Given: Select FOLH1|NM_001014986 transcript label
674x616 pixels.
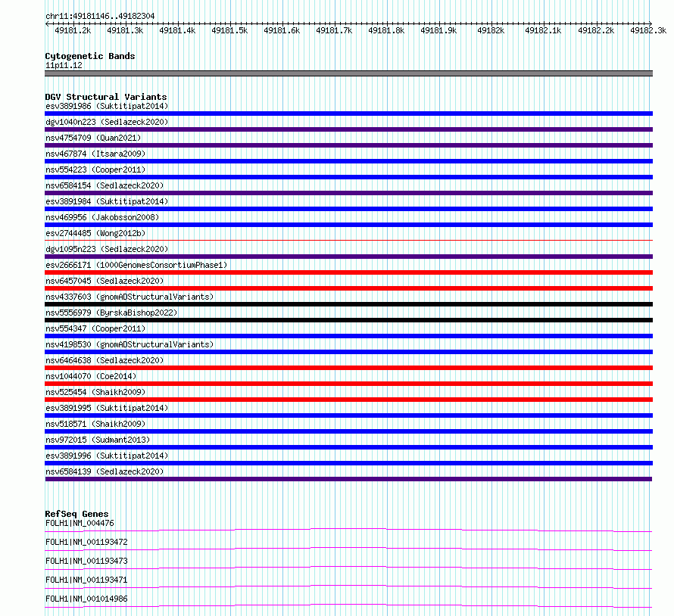Looking at the screenshot, I should [86, 599].
